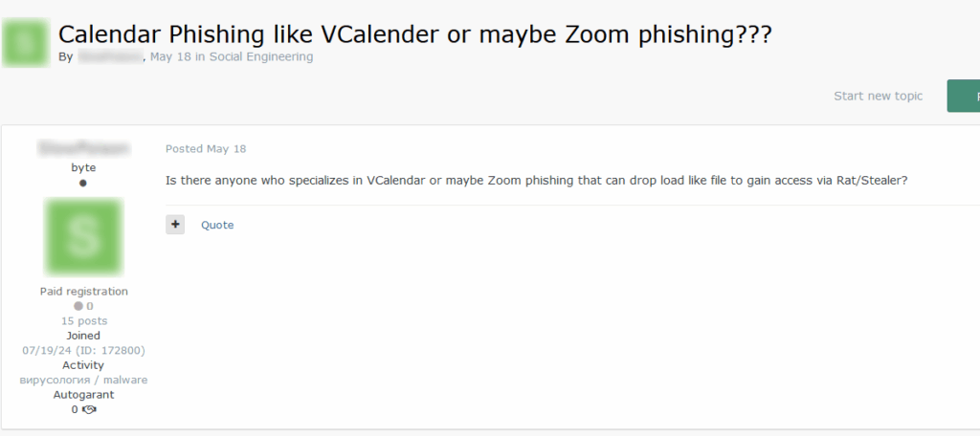Open the blurred author name in the byline
The image size is (980, 436).
[109, 56]
